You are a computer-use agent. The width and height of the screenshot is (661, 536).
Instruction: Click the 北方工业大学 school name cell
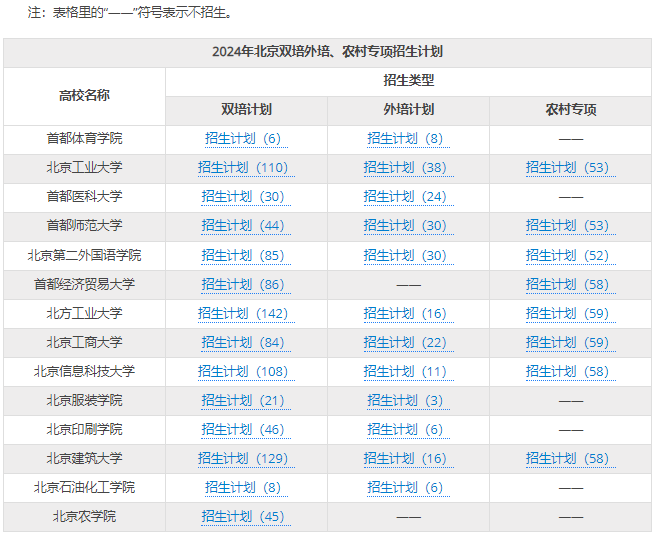click(x=84, y=314)
